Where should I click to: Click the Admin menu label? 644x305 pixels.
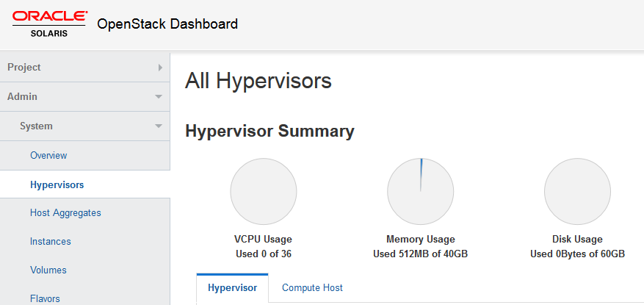[23, 97]
